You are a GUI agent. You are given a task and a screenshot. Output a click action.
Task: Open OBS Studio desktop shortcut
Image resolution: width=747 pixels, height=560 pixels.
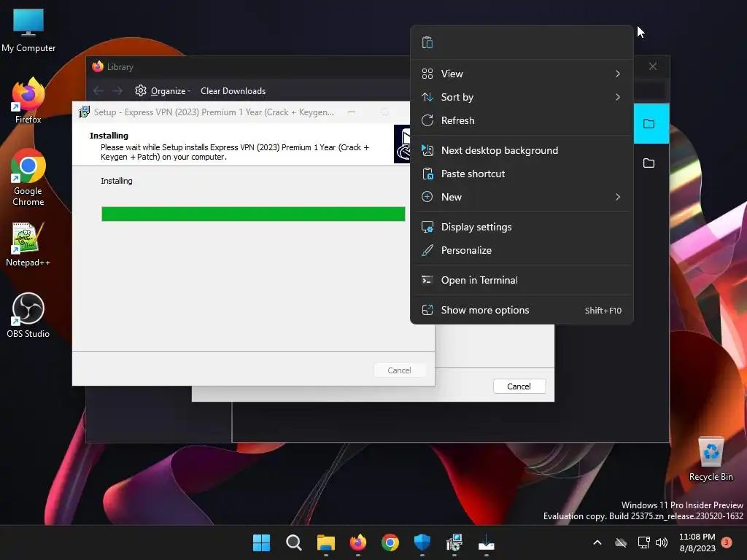(x=28, y=315)
